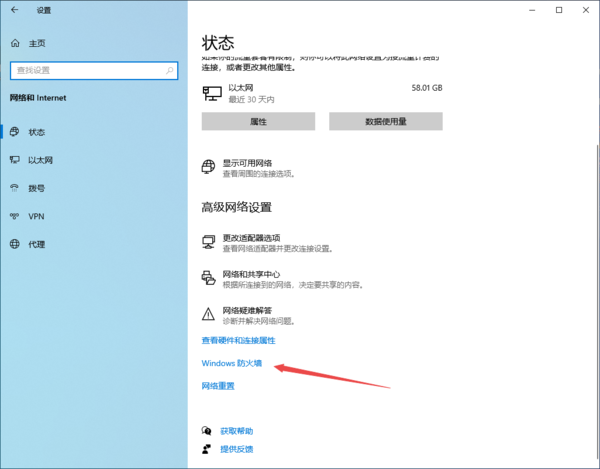600x469 pixels.
Task: Click the Ethernet computer icon beside 以太网 usage
Action: pos(212,93)
